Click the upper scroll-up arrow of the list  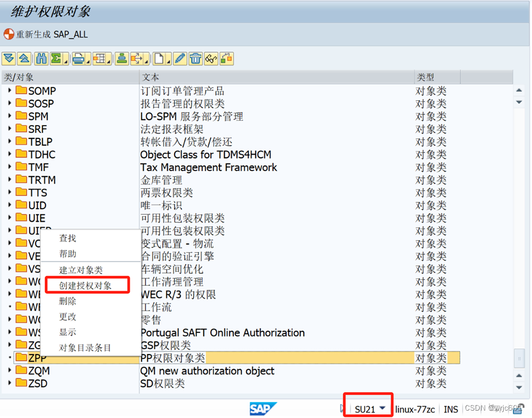pos(519,90)
